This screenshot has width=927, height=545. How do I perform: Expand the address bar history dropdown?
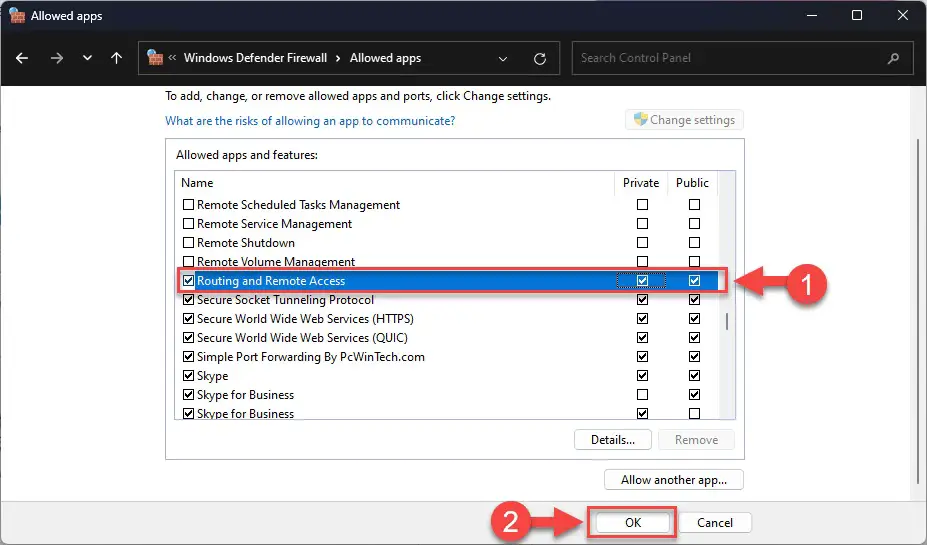(503, 59)
